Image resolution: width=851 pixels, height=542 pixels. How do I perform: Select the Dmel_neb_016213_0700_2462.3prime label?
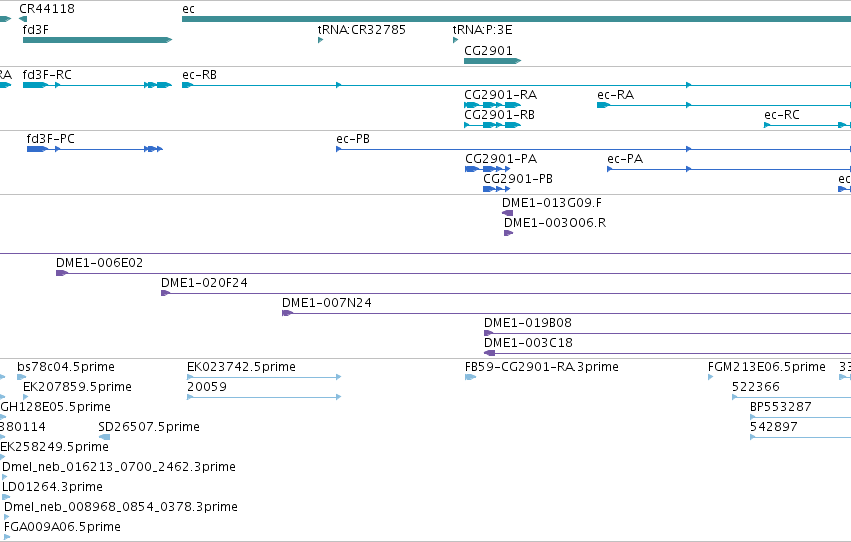pos(119,467)
